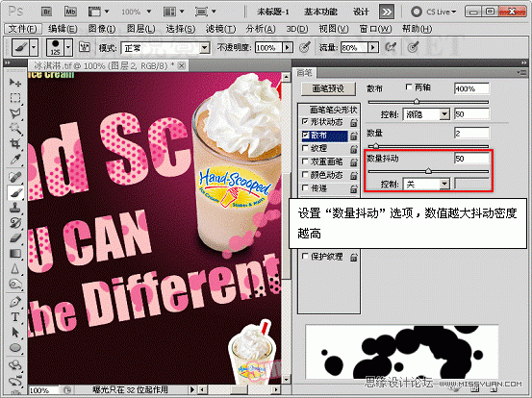Select the Eraser tool
This screenshot has height=398, width=532.
(15, 238)
